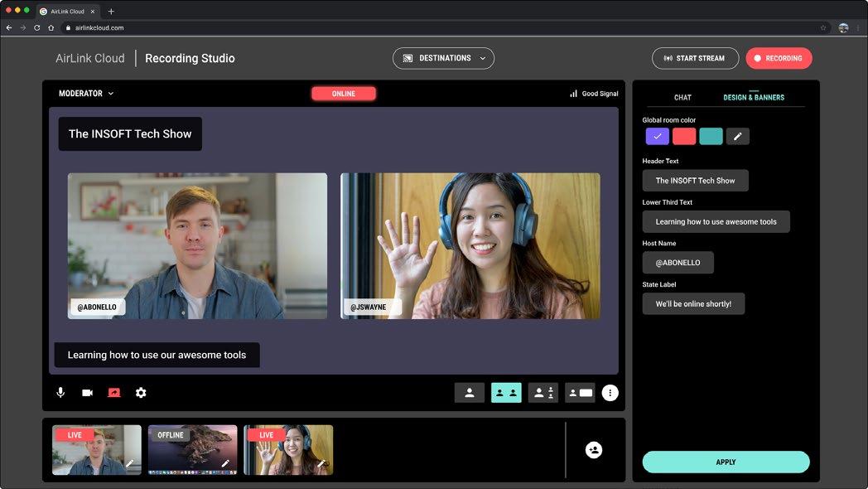The width and height of the screenshot is (868, 489).
Task: Select the live waving woman thumbnail
Action: [x=288, y=450]
